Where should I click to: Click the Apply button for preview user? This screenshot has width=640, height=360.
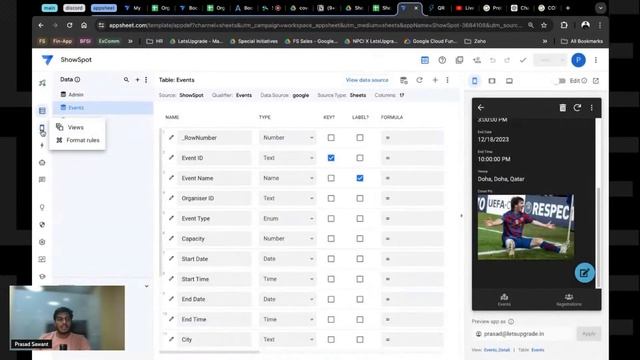[589, 333]
